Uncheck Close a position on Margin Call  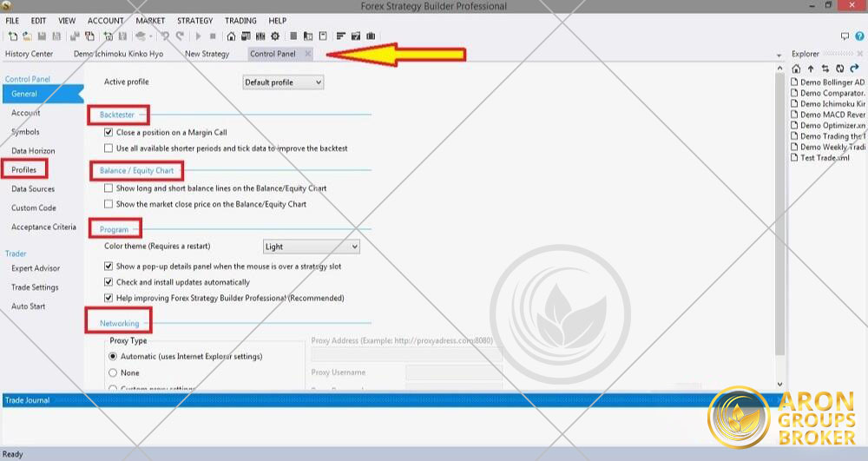click(108, 132)
